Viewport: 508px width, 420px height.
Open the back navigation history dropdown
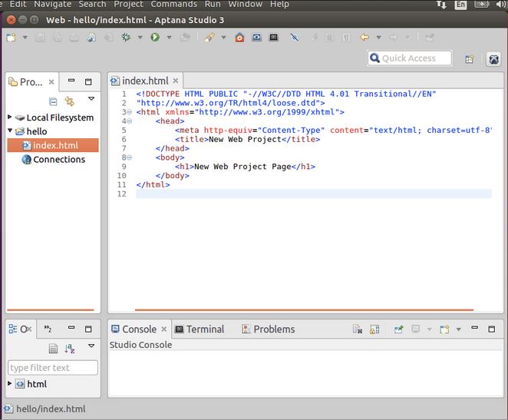tap(378, 38)
